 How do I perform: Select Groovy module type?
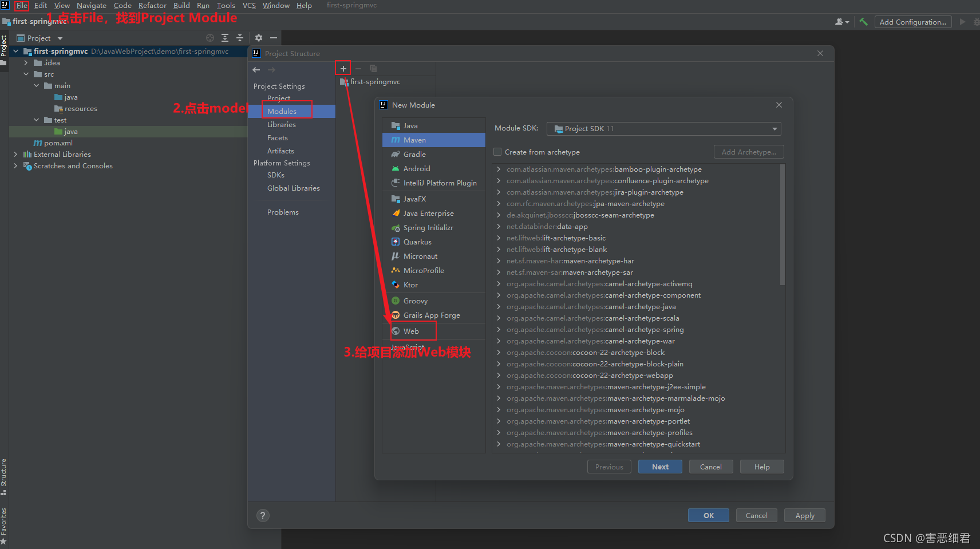point(434,301)
